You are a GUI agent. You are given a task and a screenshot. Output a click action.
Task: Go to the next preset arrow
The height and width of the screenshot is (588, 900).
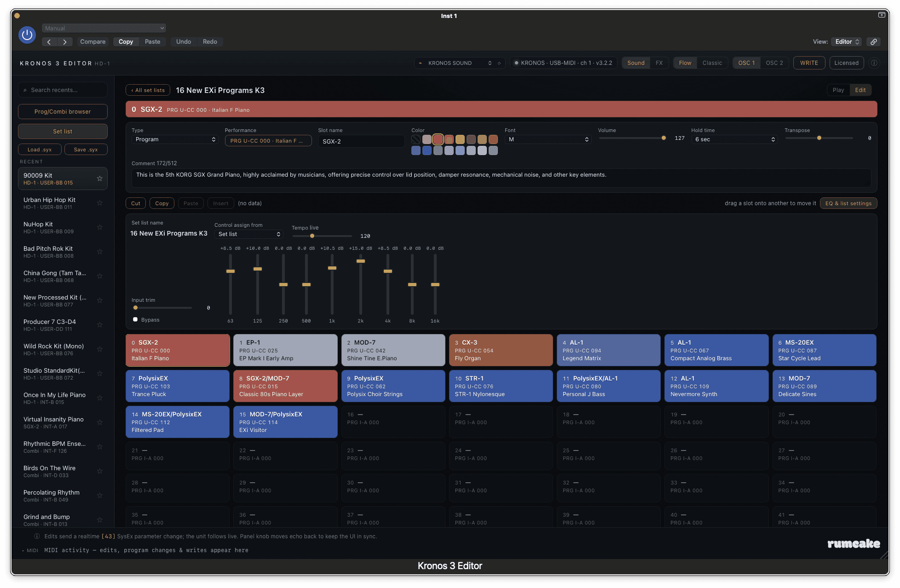65,42
